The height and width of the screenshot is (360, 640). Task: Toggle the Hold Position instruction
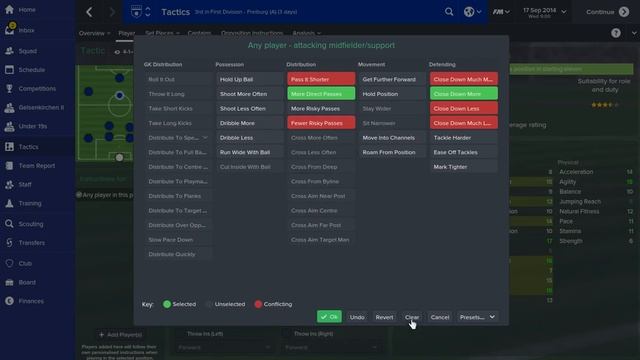click(x=392, y=94)
